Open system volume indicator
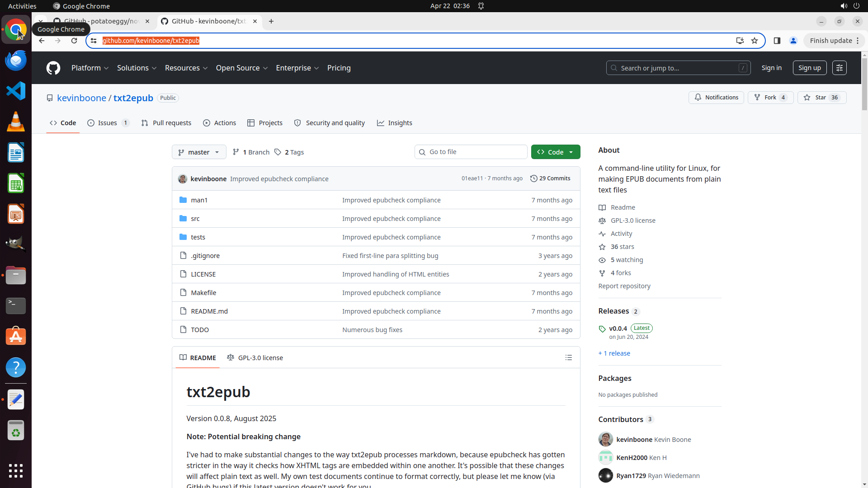This screenshot has width=868, height=488. (844, 6)
